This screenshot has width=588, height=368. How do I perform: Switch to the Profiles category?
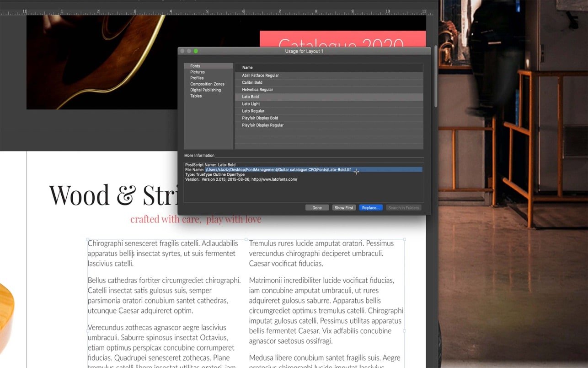pyautogui.click(x=197, y=78)
